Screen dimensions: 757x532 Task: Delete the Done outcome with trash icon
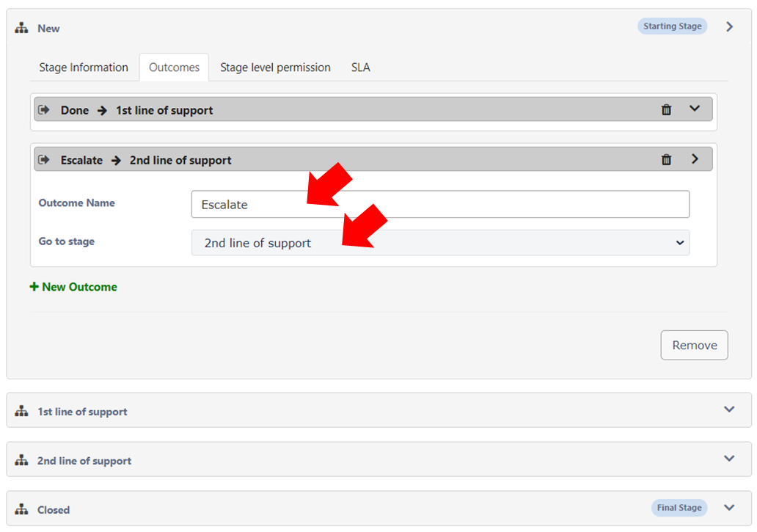point(666,109)
